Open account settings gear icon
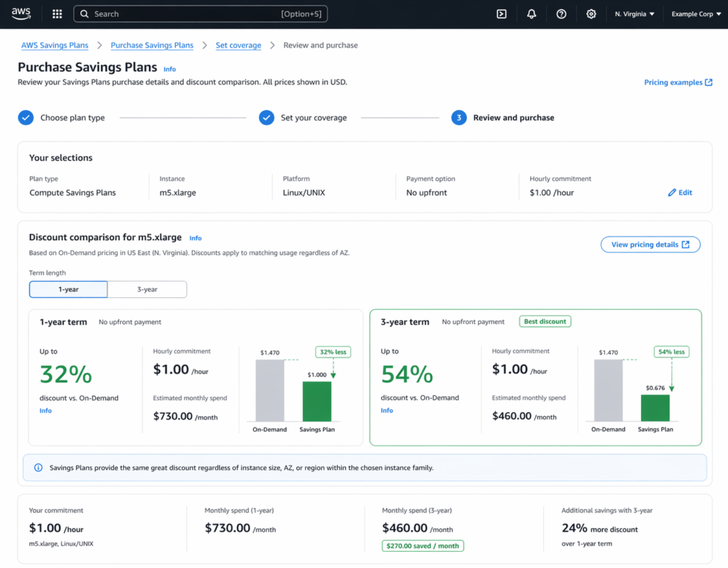728x568 pixels. point(591,14)
